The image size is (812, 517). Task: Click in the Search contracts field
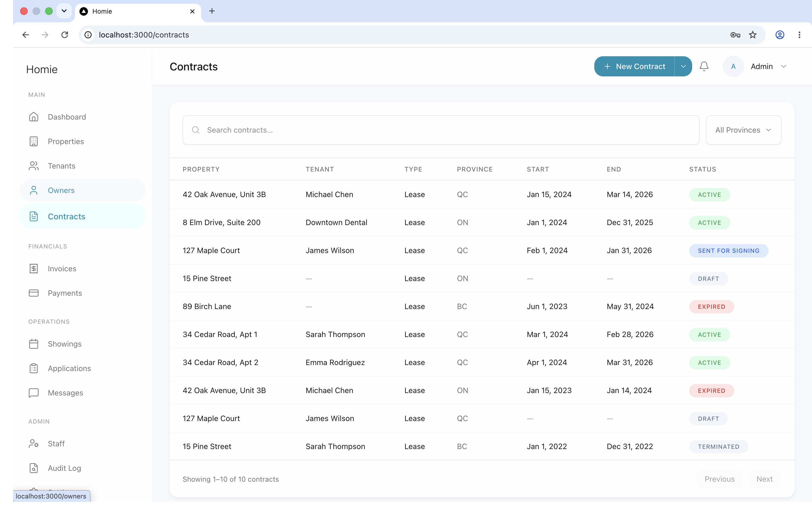441,130
